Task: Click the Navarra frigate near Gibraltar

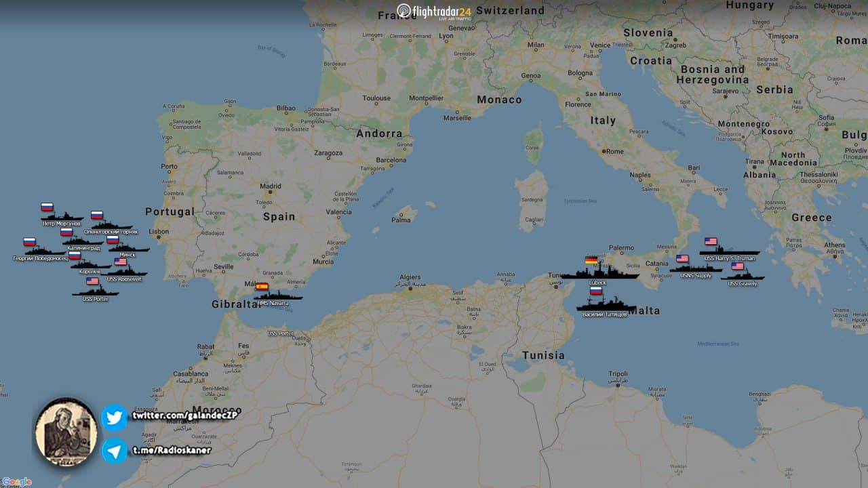Action: pos(278,295)
